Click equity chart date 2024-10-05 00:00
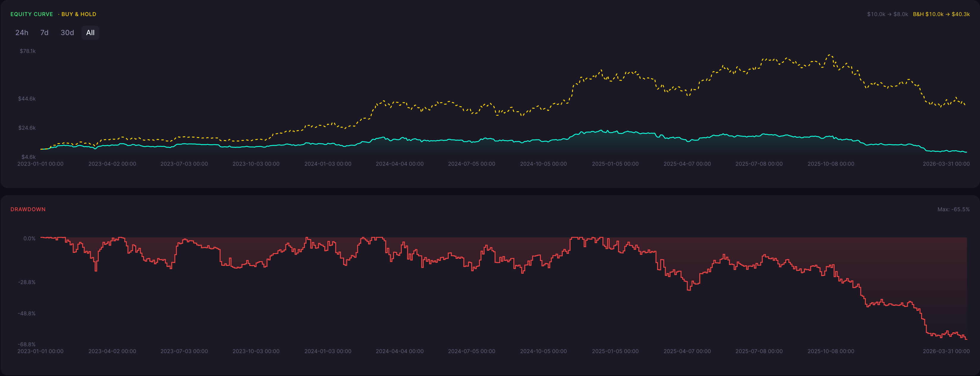 (x=544, y=164)
